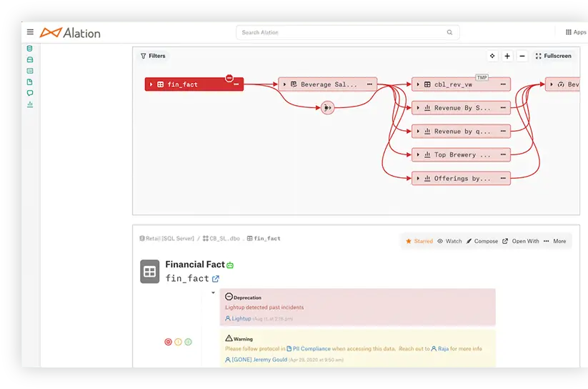Expand the fin_fact lineage node
Screen dimensions: 588x389
pyautogui.click(x=151, y=84)
